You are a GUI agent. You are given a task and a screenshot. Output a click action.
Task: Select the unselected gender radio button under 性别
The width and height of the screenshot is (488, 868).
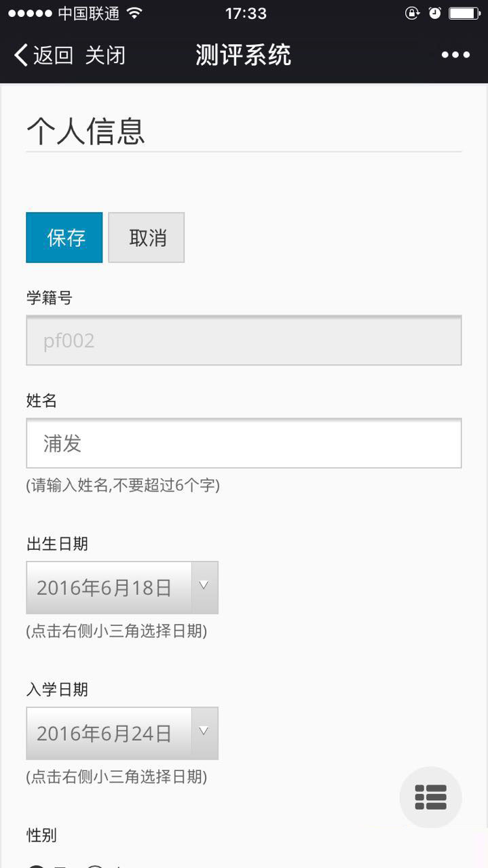click(x=96, y=865)
